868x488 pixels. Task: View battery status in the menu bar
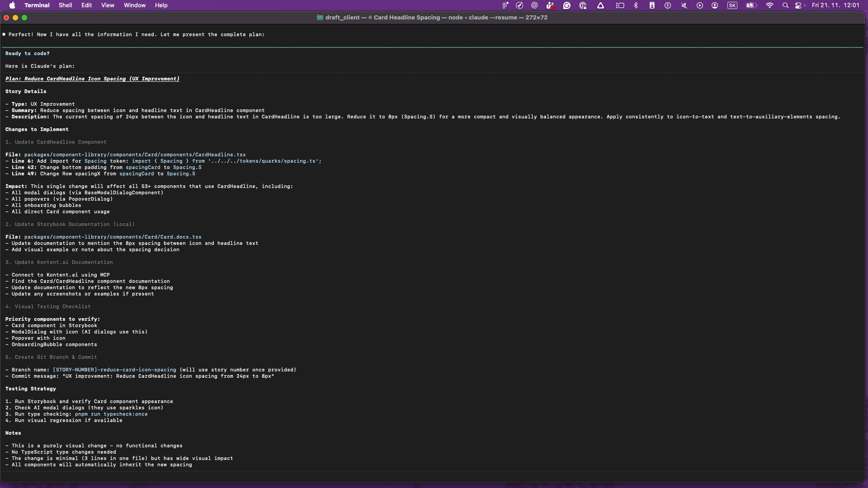point(751,5)
